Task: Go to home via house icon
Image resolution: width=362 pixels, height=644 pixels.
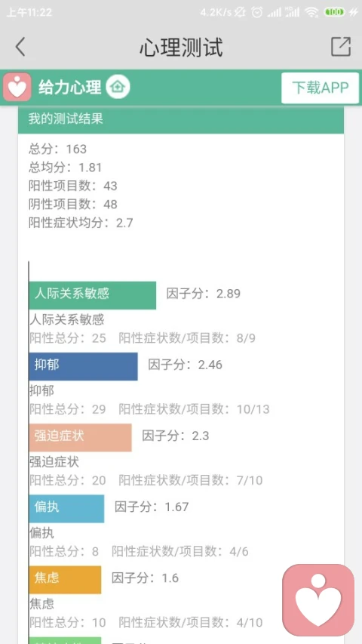Action: point(118,87)
